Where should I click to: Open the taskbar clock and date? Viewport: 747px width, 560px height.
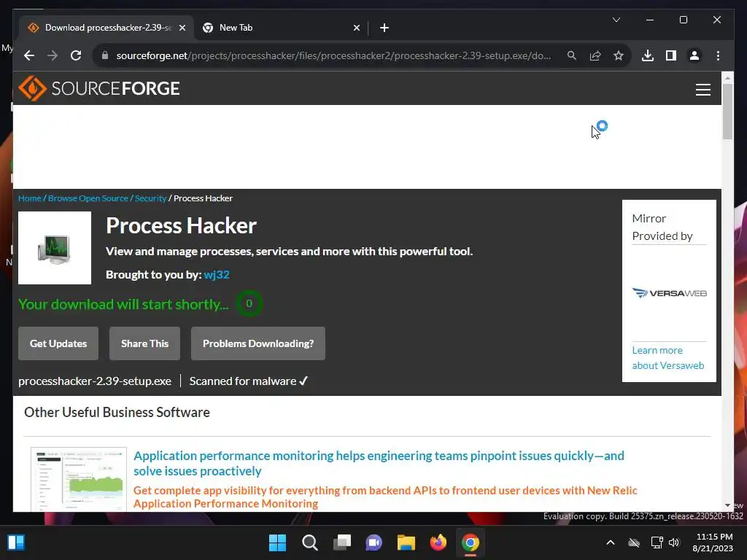pyautogui.click(x=713, y=542)
